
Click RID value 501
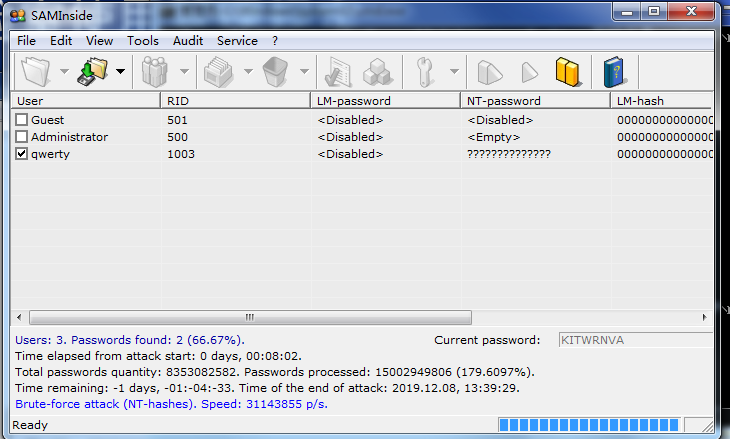177,120
